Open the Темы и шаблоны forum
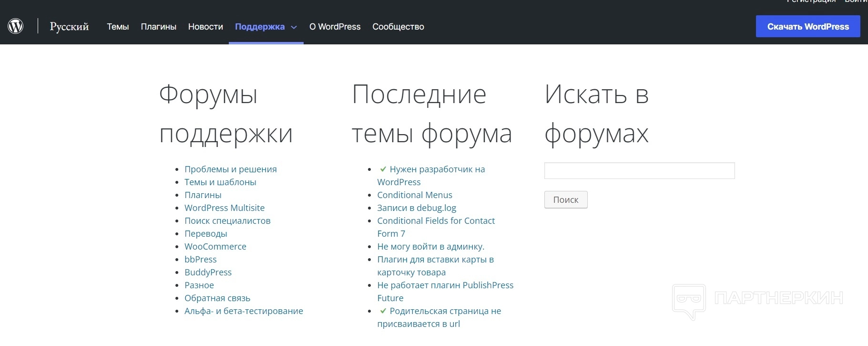868x346 pixels. [220, 182]
